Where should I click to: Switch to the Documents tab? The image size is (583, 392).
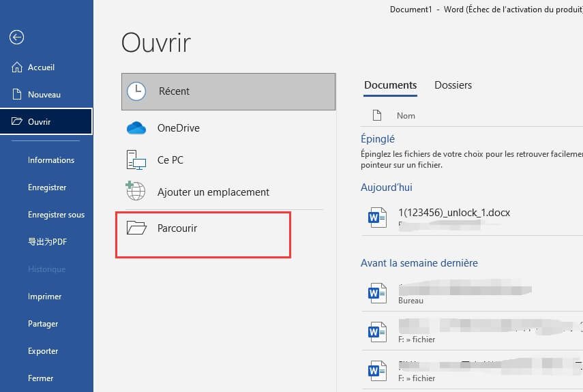pyautogui.click(x=391, y=85)
